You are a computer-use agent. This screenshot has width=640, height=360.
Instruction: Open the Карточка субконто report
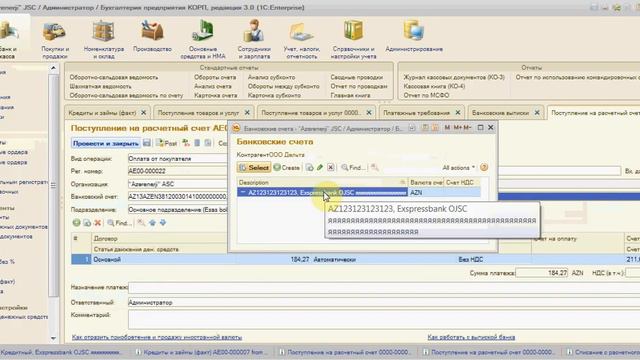[x=274, y=95]
